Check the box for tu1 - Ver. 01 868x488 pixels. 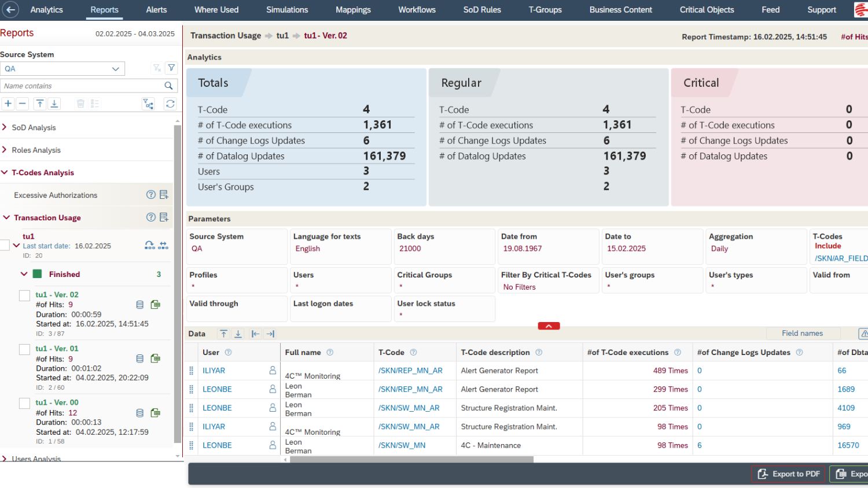pyautogui.click(x=24, y=349)
